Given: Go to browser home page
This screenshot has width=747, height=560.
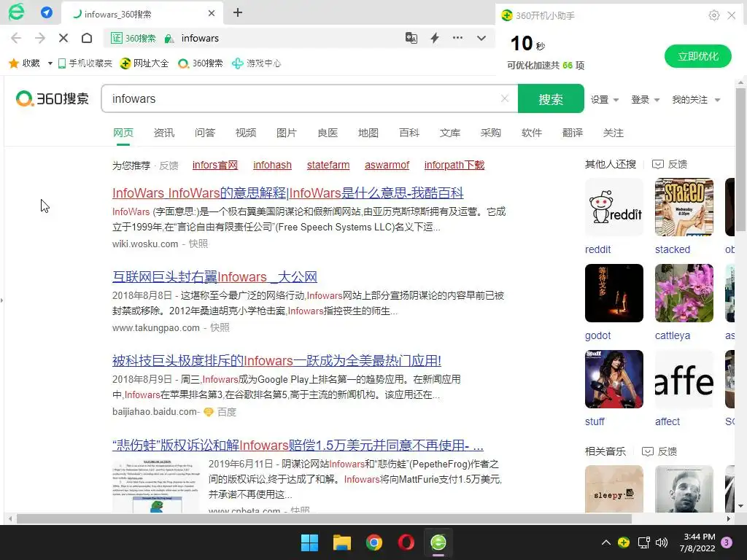Looking at the screenshot, I should pos(87,38).
